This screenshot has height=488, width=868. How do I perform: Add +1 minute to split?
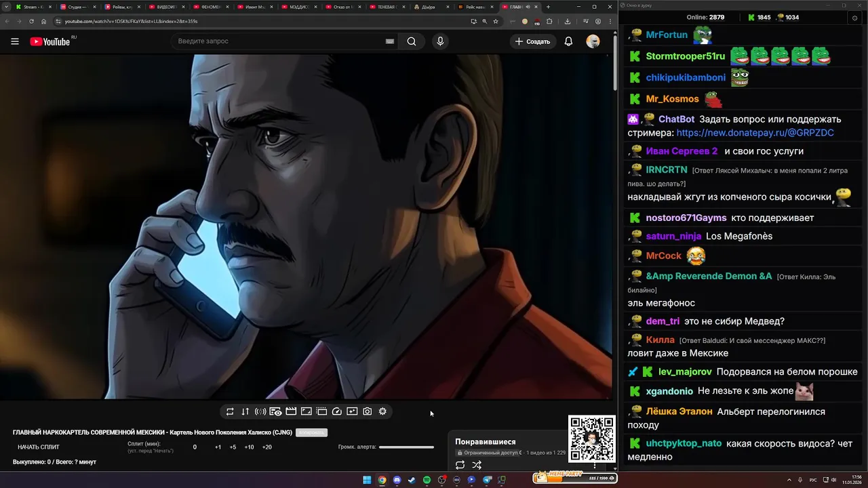coord(218,447)
